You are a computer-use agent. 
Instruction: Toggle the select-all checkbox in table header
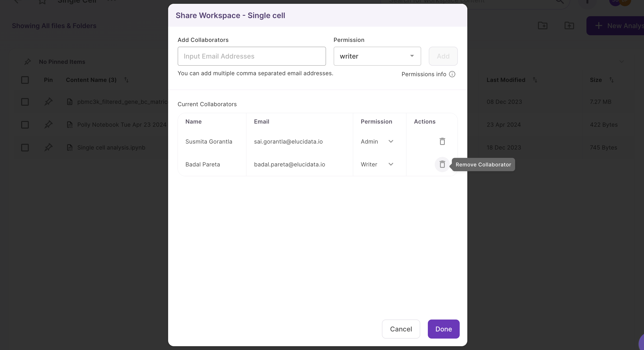tap(25, 80)
